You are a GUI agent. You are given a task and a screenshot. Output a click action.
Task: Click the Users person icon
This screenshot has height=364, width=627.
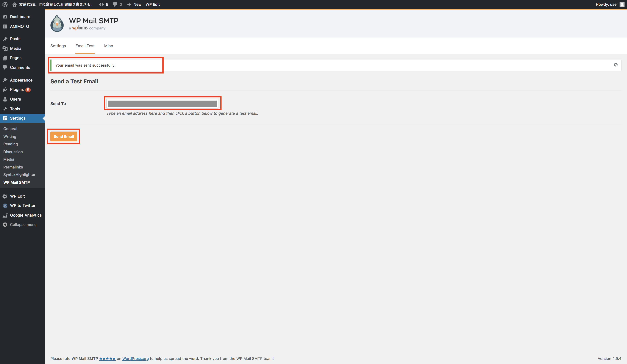pos(5,99)
